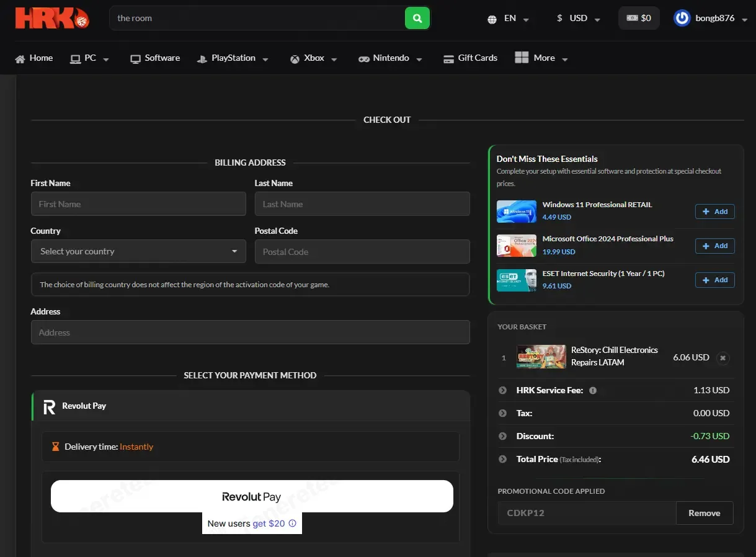Click the HRK logo icon
This screenshot has width=756, height=557.
(52, 18)
